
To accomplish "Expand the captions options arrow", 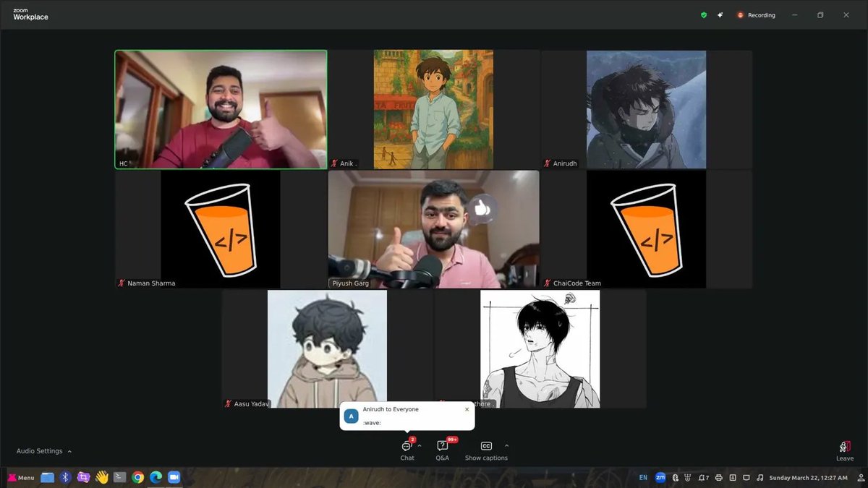I will coord(506,445).
